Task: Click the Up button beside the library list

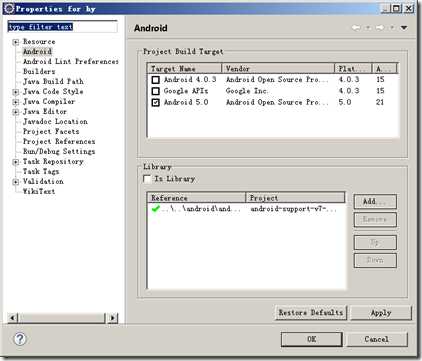Action: pos(375,242)
